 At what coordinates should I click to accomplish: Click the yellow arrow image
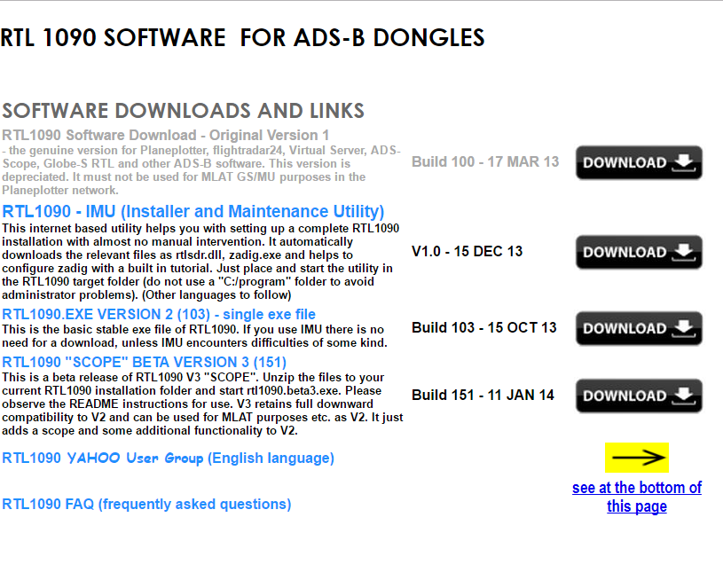[x=637, y=458]
